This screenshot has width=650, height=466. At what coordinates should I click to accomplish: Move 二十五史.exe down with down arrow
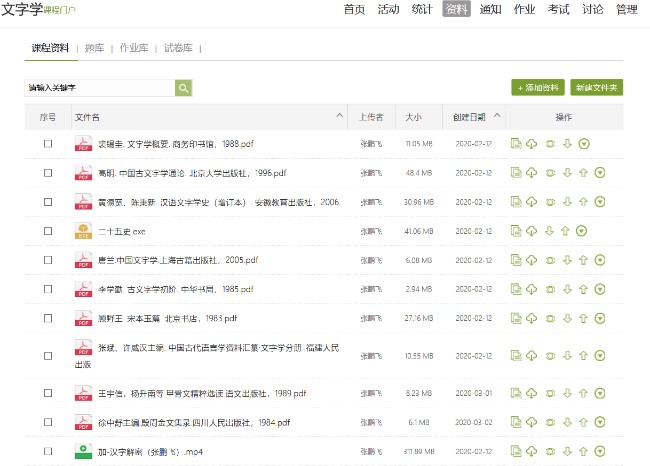pyautogui.click(x=549, y=231)
